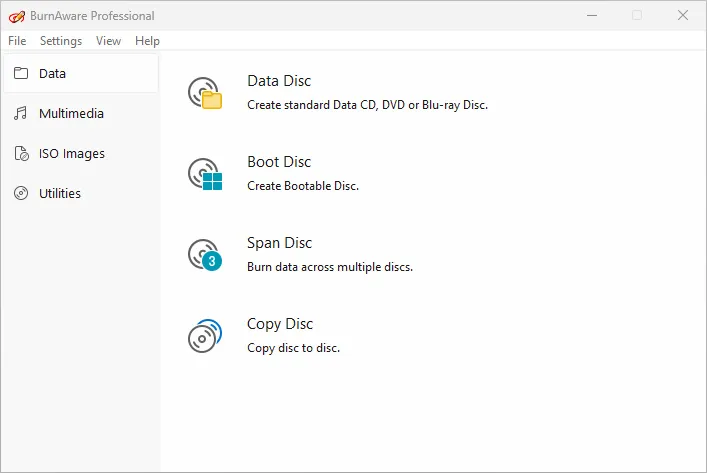Viewport: 707px width, 473px height.
Task: Click the music note icon beside Multimedia
Action: (21, 113)
